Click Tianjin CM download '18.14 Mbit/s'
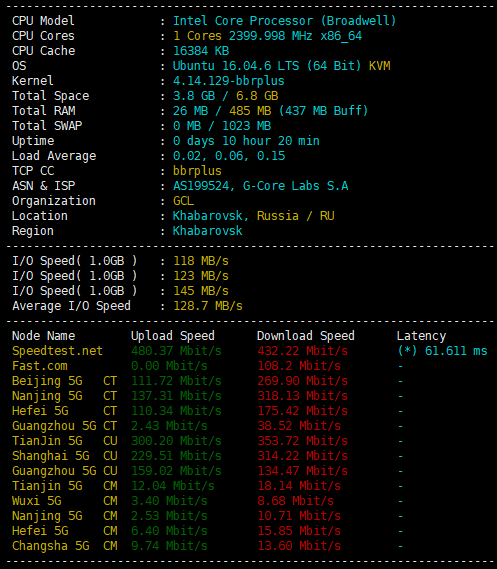The height and width of the screenshot is (569, 497). point(299,486)
